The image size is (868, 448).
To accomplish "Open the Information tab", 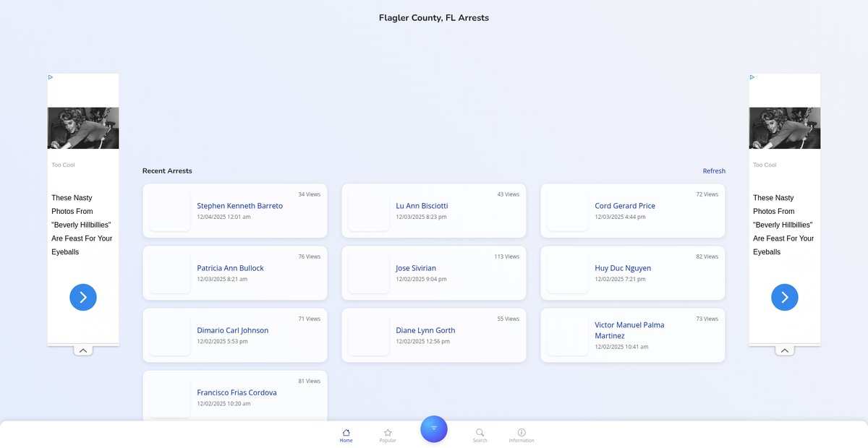I will pyautogui.click(x=522, y=435).
